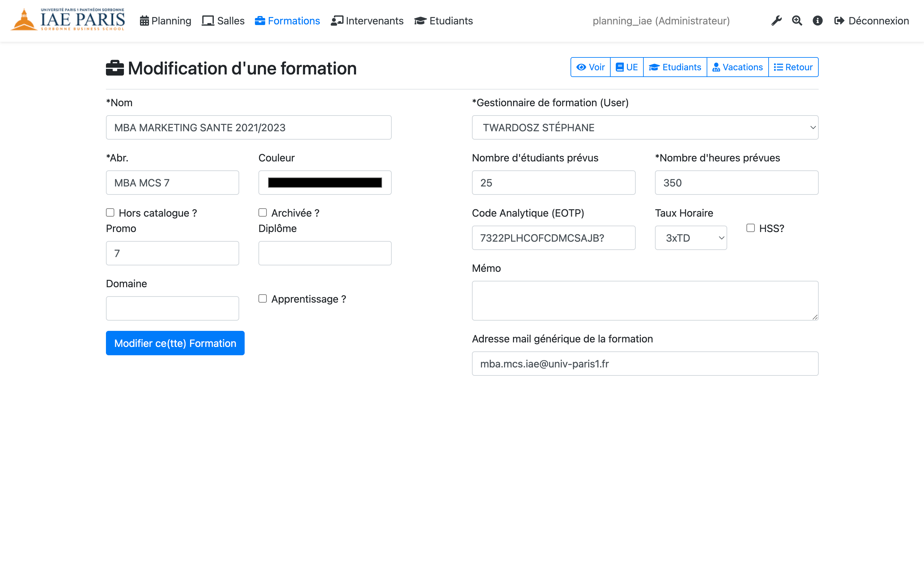Open the Formations menu
The width and height of the screenshot is (924, 577).
[x=287, y=21]
